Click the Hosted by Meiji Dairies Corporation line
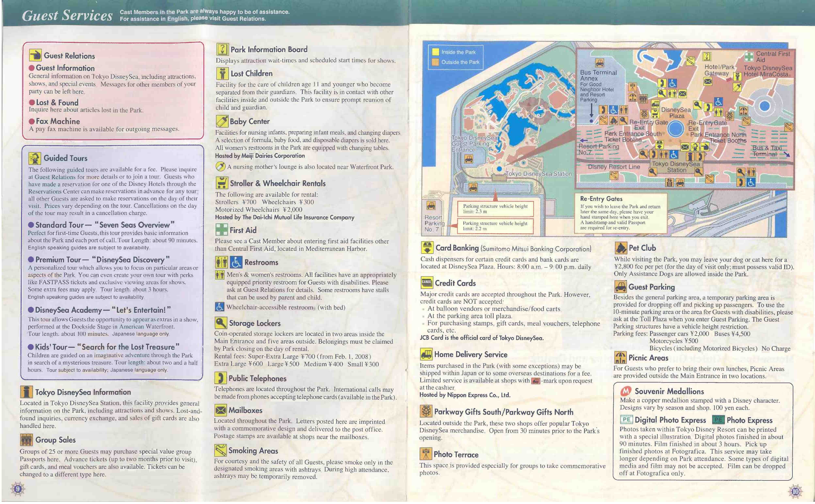815x504 pixels. coord(260,156)
